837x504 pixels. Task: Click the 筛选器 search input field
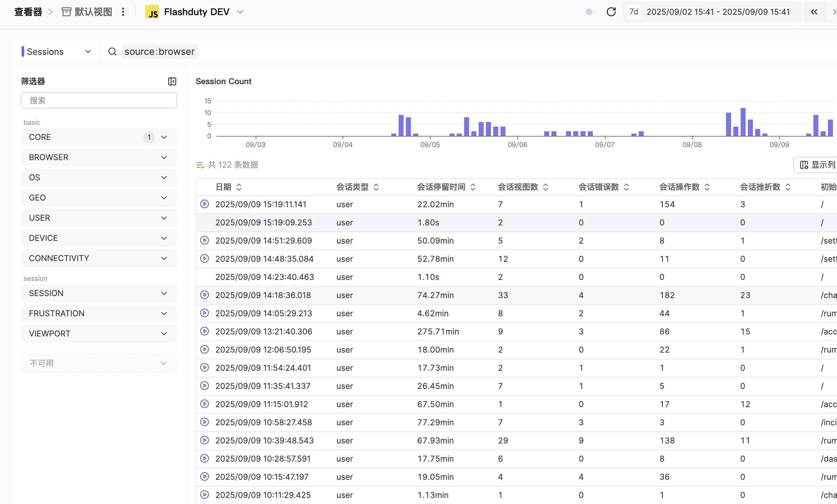[x=99, y=100]
